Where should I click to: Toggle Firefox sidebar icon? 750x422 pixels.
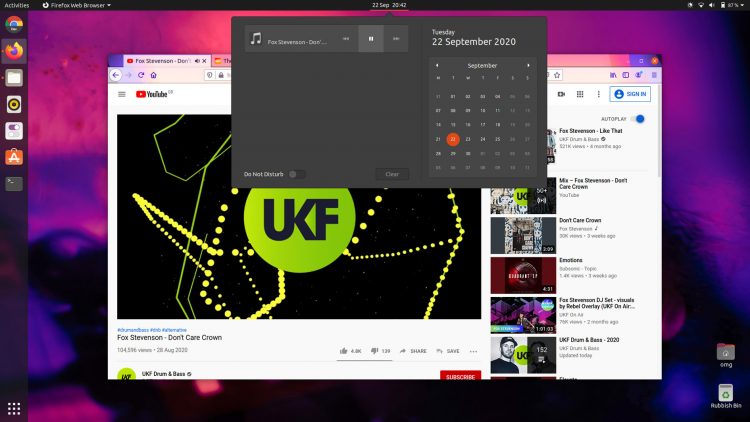[626, 75]
